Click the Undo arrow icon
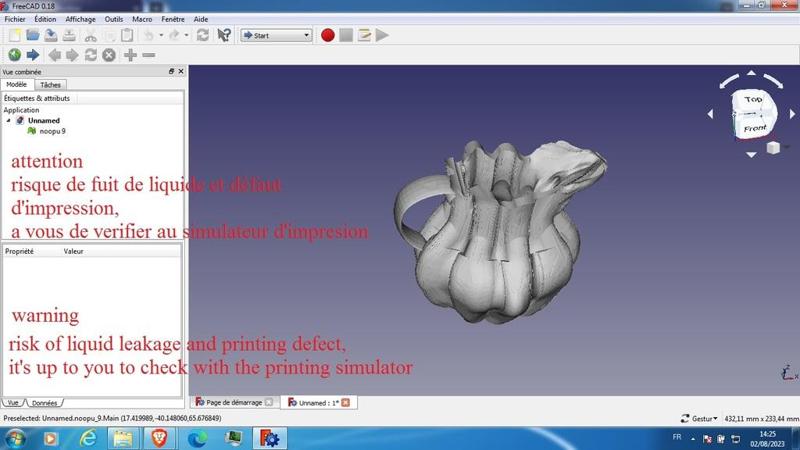 point(149,35)
